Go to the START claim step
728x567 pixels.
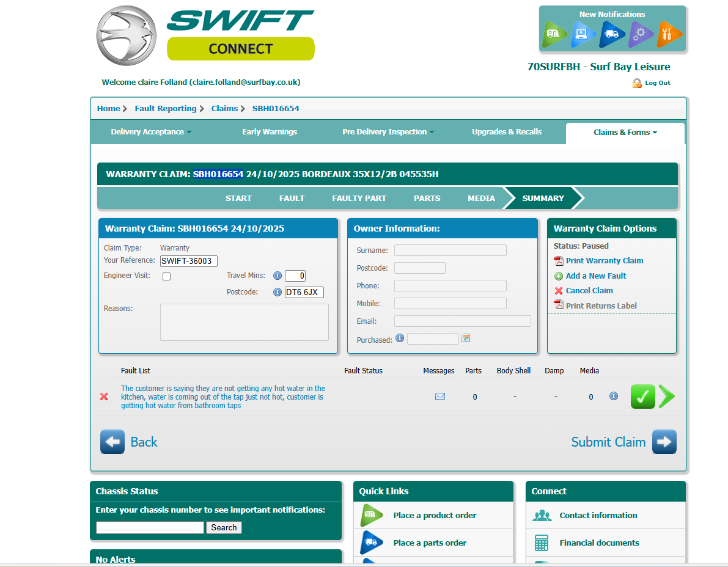pos(238,198)
